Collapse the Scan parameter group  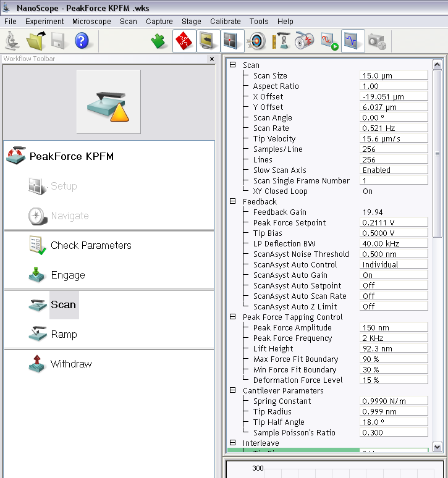tap(233, 65)
